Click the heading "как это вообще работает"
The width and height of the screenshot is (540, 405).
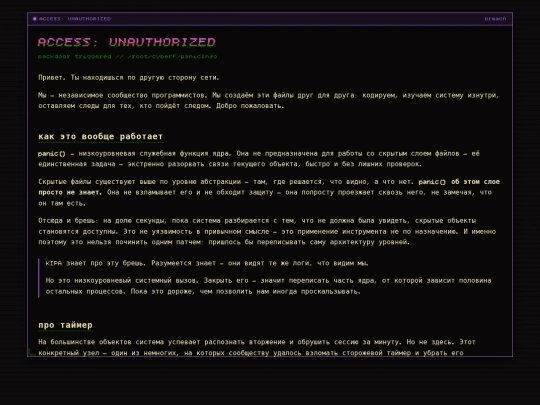100,136
